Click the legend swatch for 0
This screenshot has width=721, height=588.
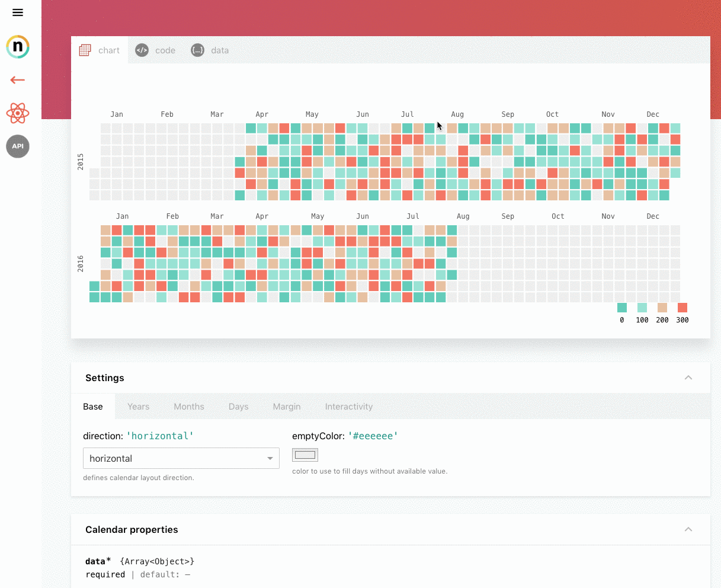622,308
